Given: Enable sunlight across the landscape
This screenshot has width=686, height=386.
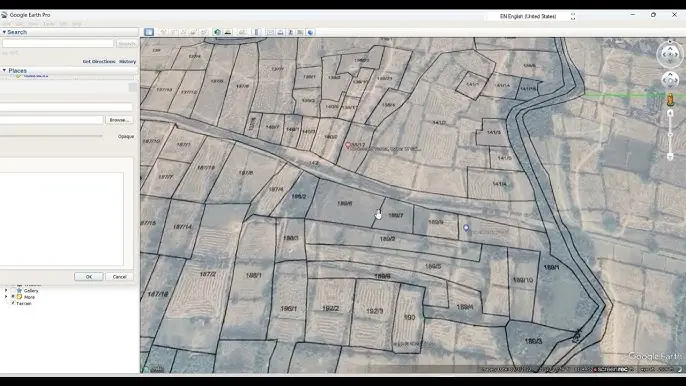Looking at the screenshot, I should coord(228,32).
